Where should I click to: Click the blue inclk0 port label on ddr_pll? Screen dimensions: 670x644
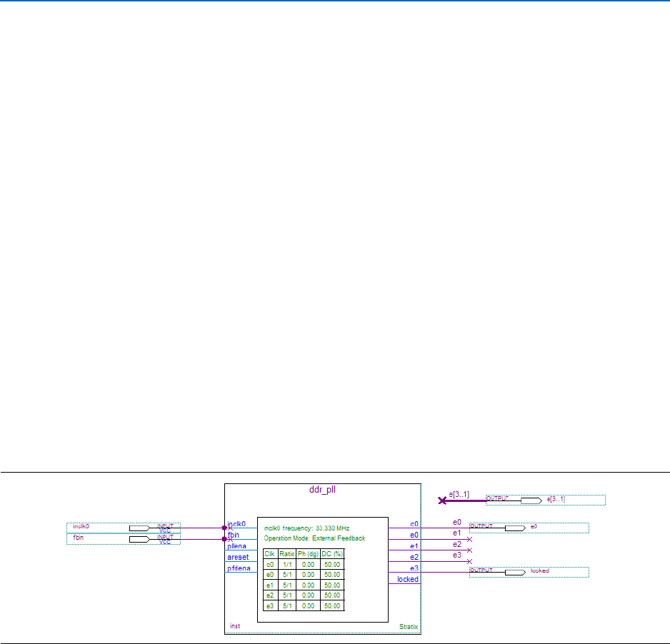(236, 524)
